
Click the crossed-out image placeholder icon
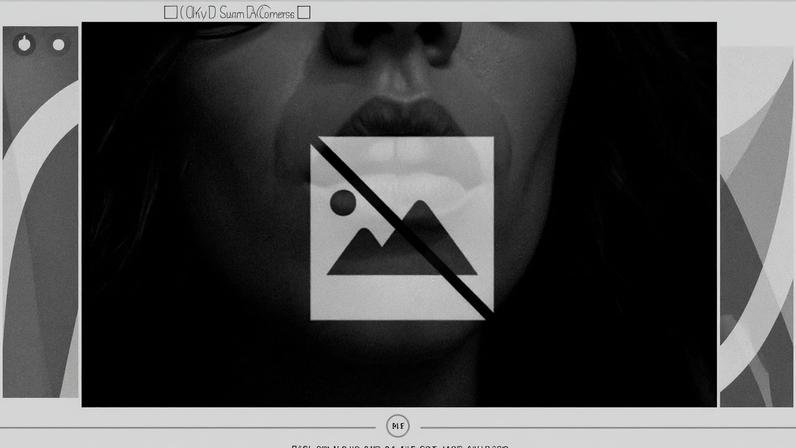coord(401,228)
